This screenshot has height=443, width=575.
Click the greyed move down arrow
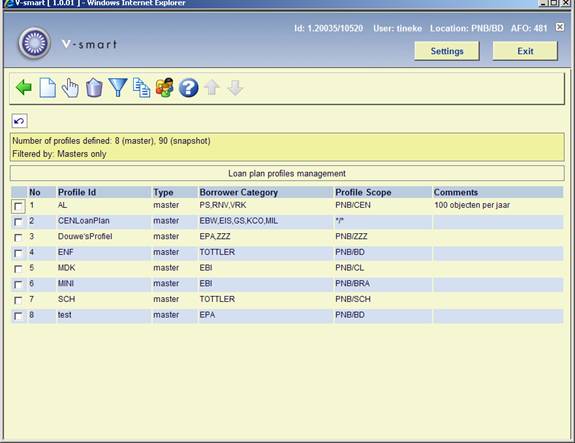(235, 88)
